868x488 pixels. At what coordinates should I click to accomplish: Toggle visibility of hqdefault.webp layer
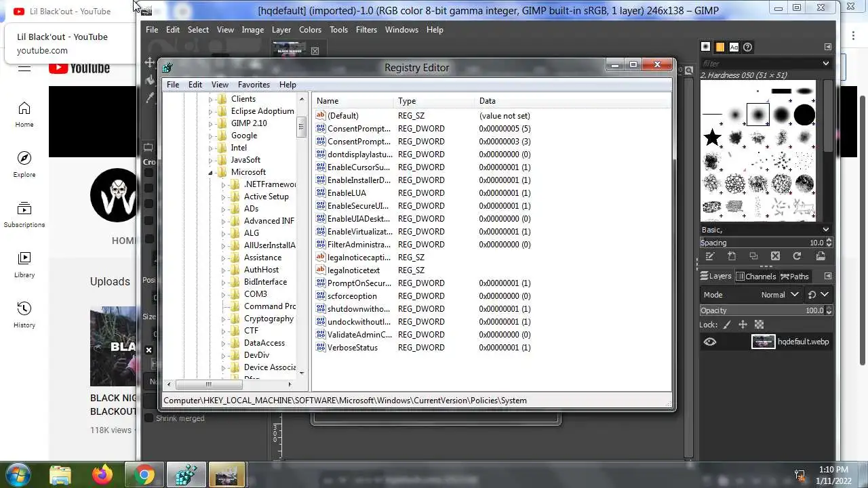710,342
